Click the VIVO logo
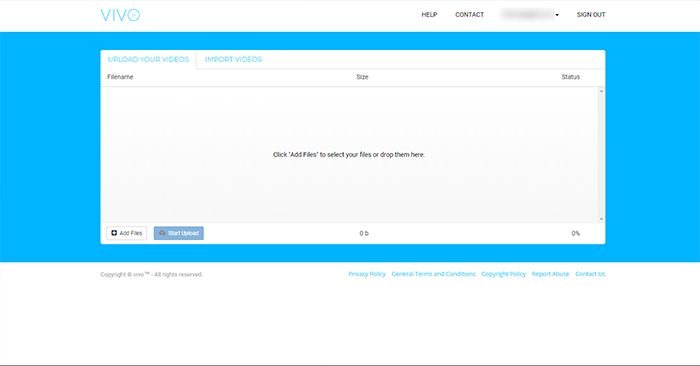The height and width of the screenshot is (366, 700). tap(120, 15)
